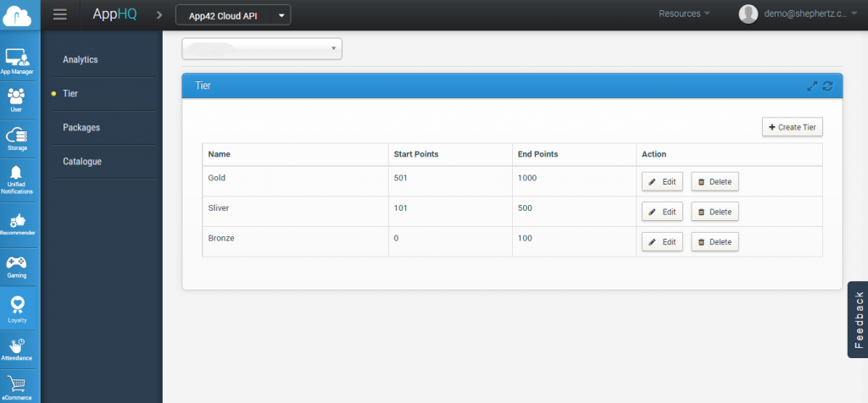Open the Storage section icon

17,138
